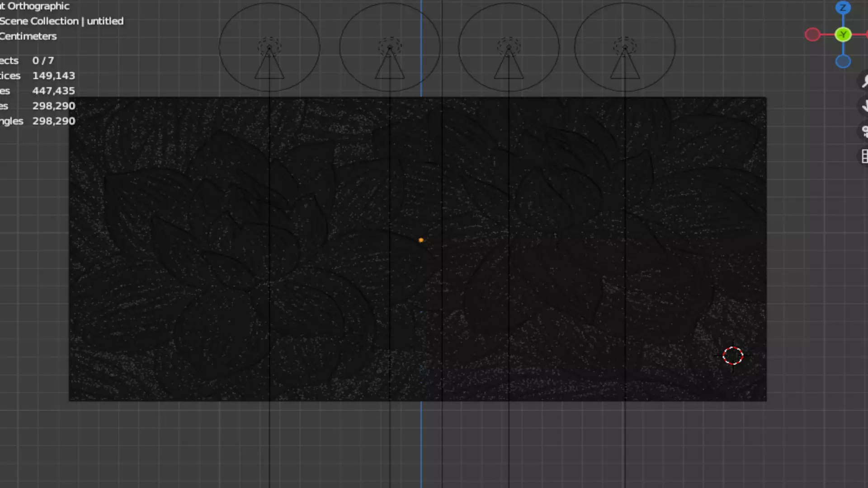Click the 0 / 7 objects count

(43, 61)
